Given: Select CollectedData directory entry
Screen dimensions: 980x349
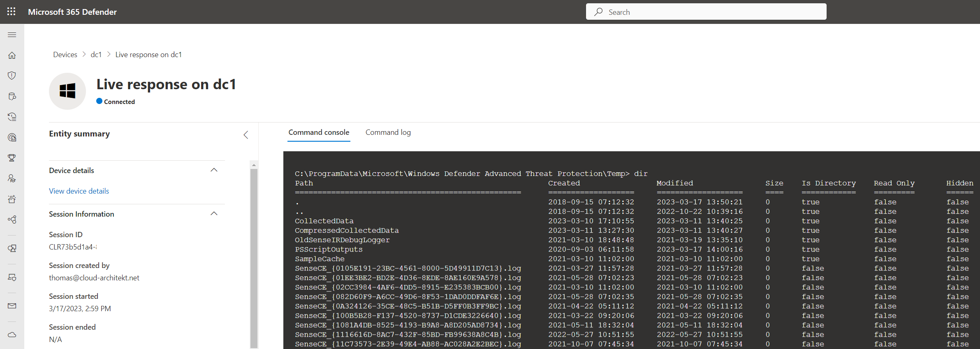Looking at the screenshot, I should click(x=324, y=221).
